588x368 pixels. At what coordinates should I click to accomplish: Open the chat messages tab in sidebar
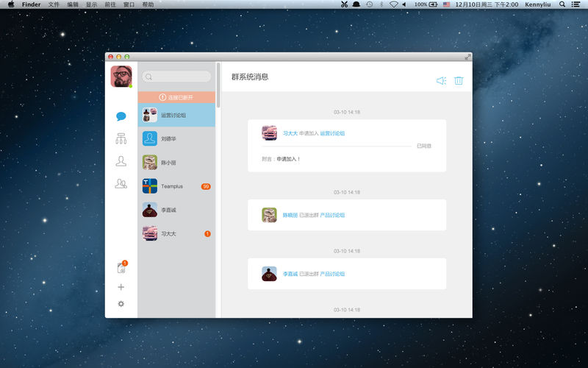121,116
